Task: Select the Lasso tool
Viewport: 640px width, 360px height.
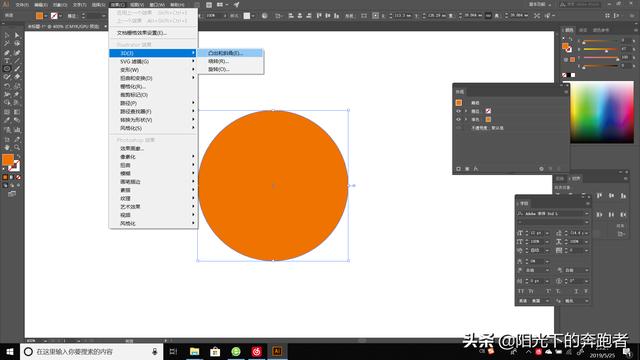Action: point(17,44)
